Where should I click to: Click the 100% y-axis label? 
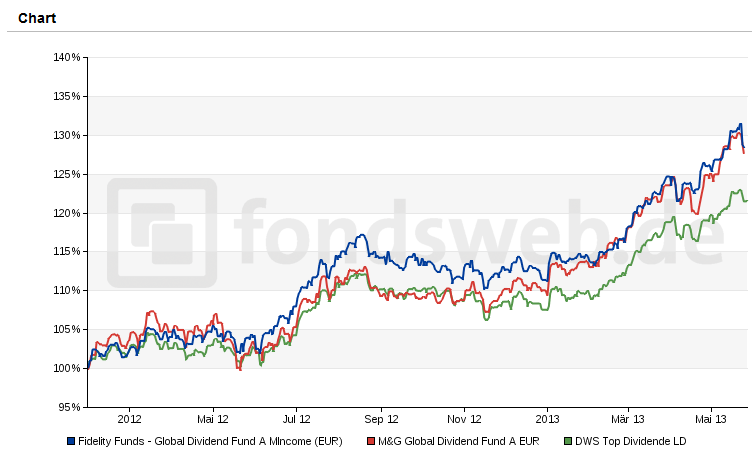click(x=67, y=368)
